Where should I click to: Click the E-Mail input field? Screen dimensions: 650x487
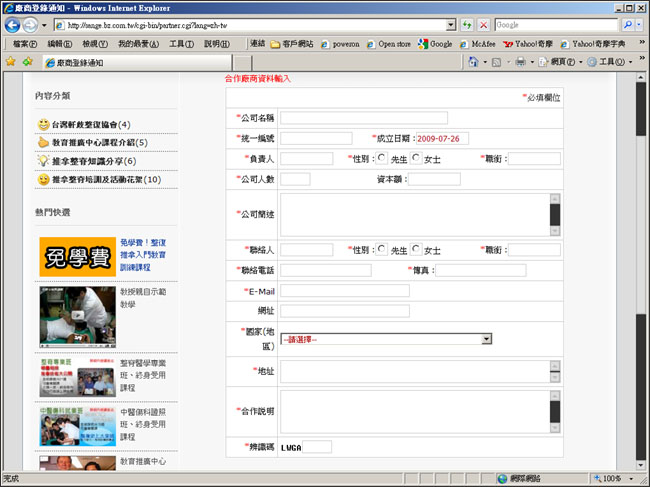coord(344,291)
